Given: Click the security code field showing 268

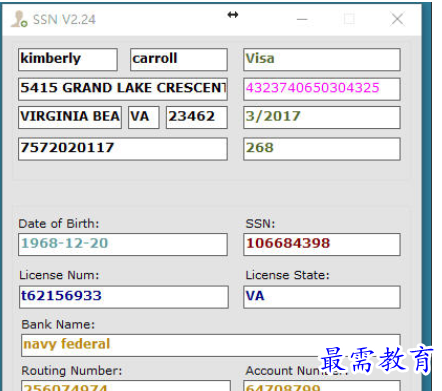Looking at the screenshot, I should [x=322, y=149].
